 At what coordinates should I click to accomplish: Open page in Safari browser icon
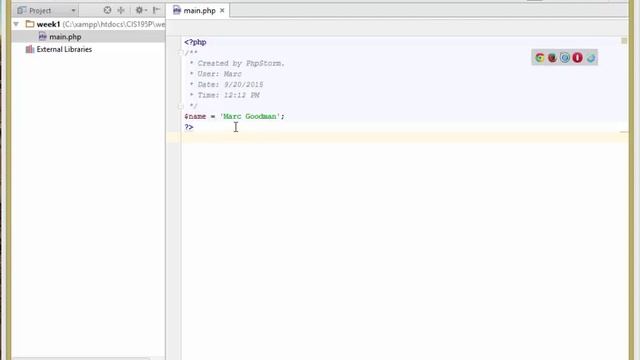[x=565, y=58]
